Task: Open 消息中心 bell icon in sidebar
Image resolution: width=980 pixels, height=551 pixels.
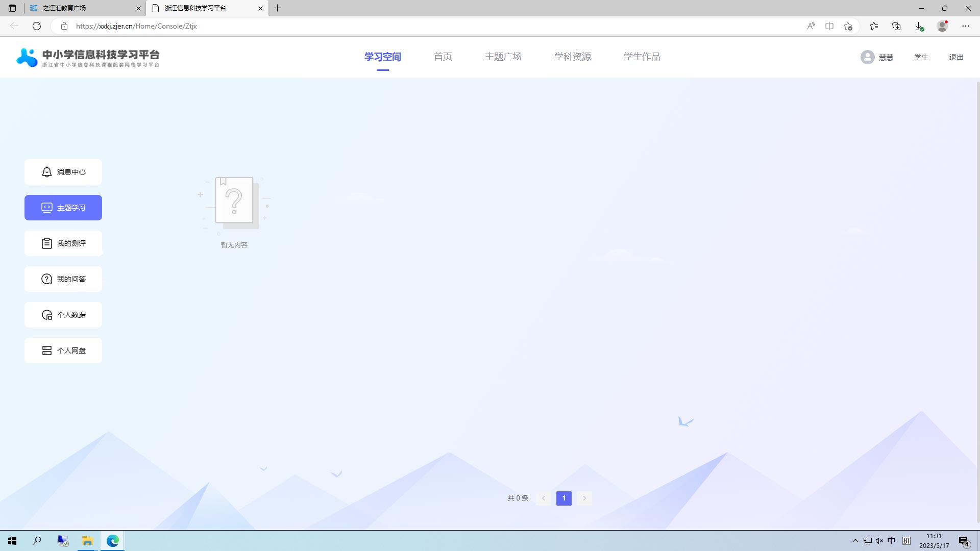Action: pos(46,172)
